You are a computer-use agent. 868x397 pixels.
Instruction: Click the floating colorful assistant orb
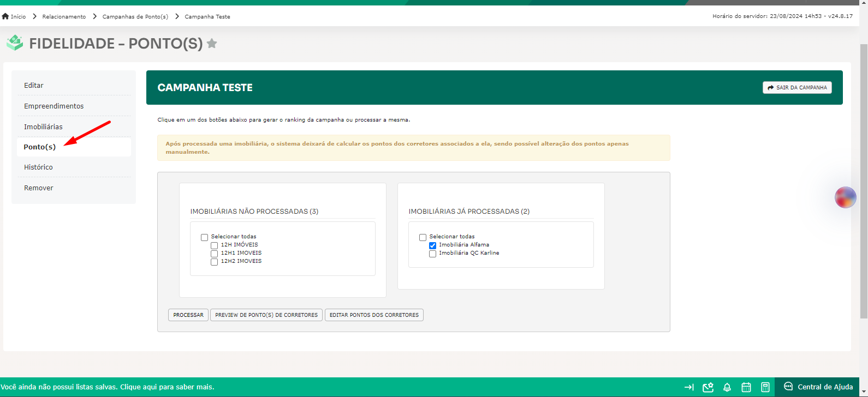pos(845,197)
